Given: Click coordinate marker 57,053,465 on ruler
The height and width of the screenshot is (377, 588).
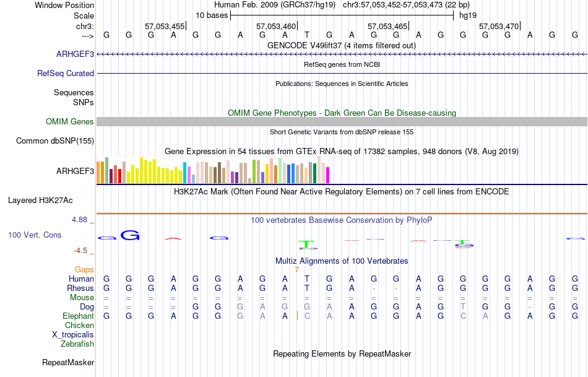Looking at the screenshot, I should (x=387, y=26).
